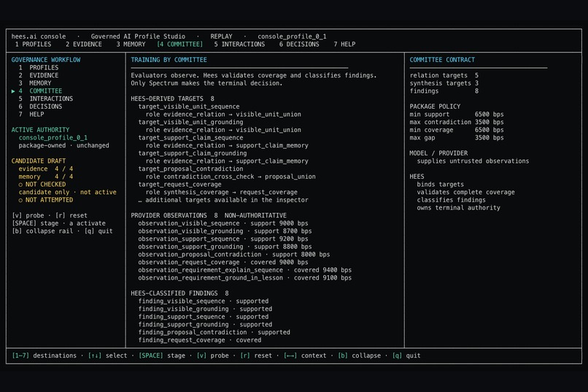This screenshot has height=392, width=588.
Task: Click [SPACE] stage in footer bar
Action: [162, 356]
